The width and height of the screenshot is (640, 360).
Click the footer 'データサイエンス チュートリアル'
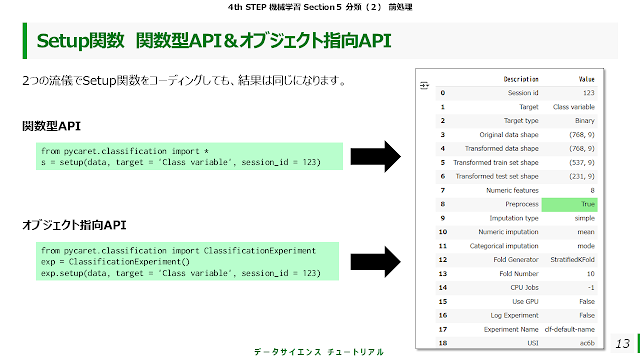[318, 351]
